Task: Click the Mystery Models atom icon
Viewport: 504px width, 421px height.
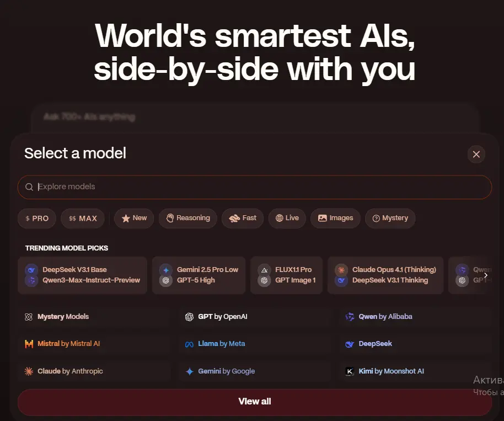Action: click(x=29, y=317)
